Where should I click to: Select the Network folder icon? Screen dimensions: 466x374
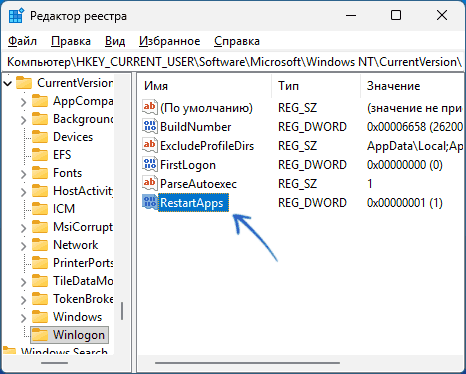point(40,245)
